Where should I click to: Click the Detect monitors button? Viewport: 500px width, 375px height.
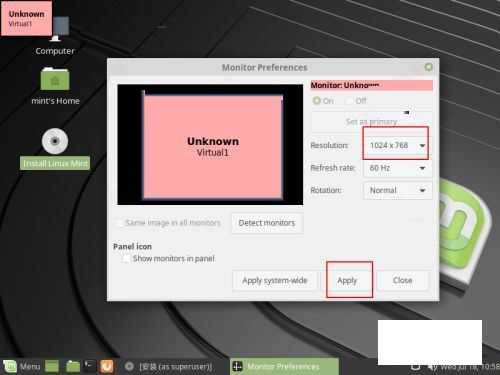pos(267,223)
